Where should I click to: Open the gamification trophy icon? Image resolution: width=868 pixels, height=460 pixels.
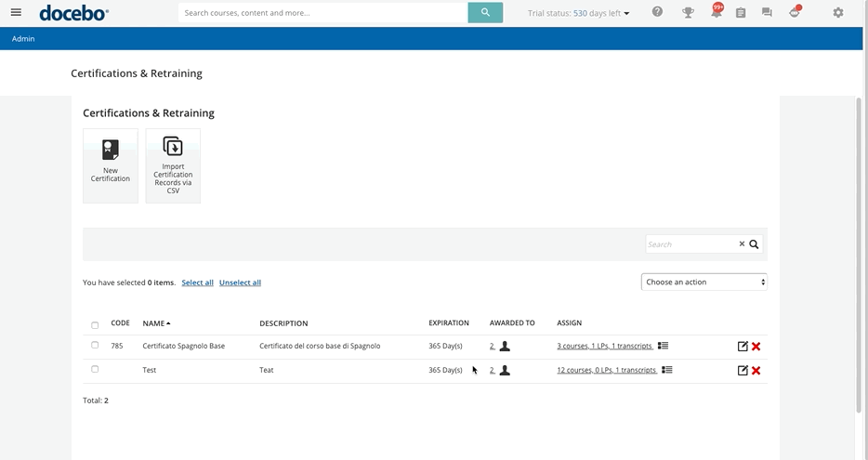tap(688, 12)
